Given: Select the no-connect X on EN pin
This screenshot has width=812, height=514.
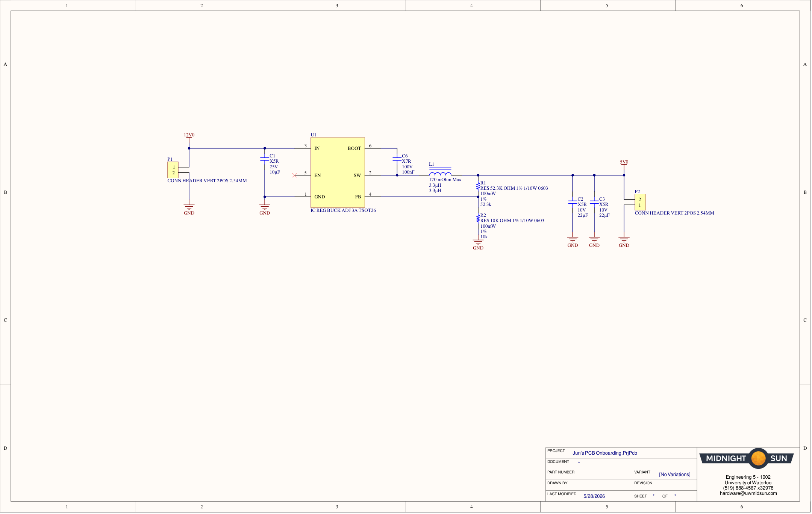Looking at the screenshot, I should [295, 175].
